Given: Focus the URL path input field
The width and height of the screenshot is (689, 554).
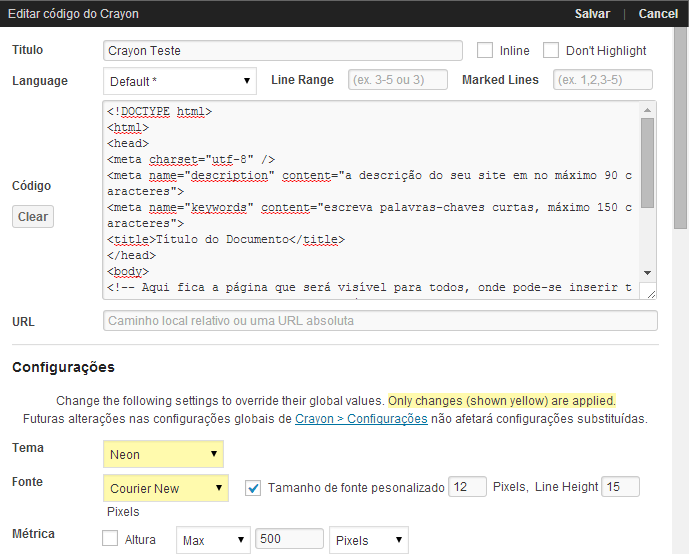Looking at the screenshot, I should click(380, 321).
